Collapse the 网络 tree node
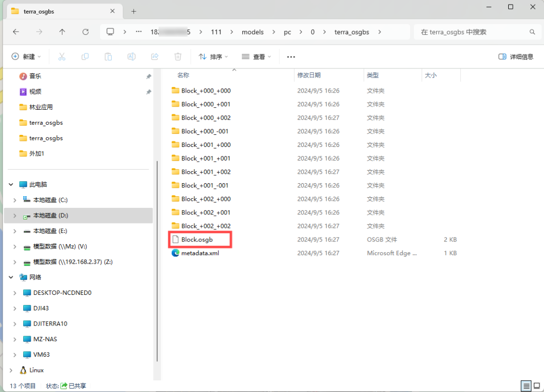The image size is (544, 392). (11, 277)
